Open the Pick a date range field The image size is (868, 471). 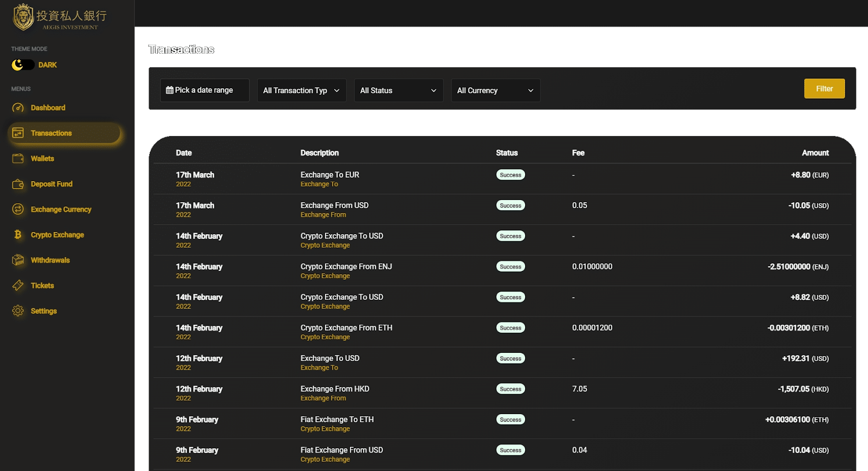tap(205, 90)
